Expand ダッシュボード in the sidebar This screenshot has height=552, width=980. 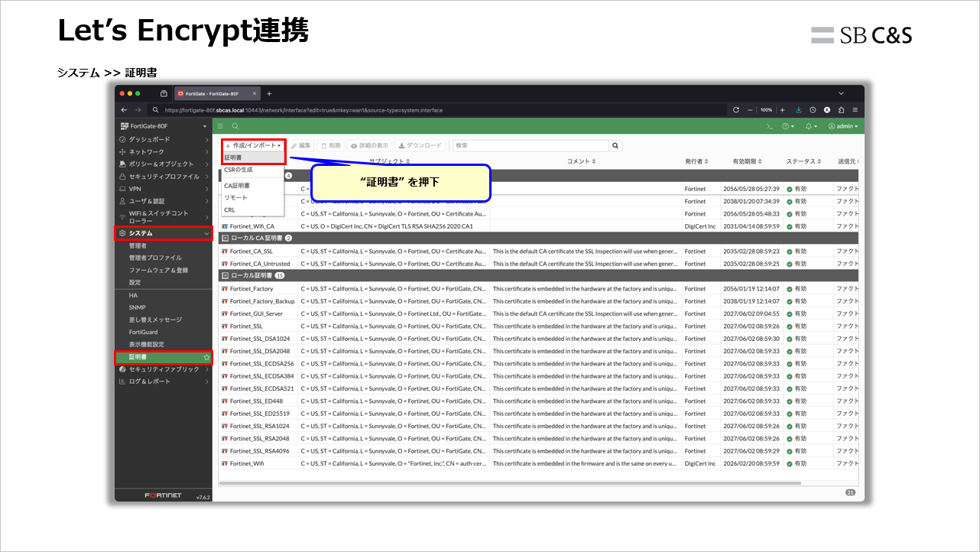click(x=164, y=139)
